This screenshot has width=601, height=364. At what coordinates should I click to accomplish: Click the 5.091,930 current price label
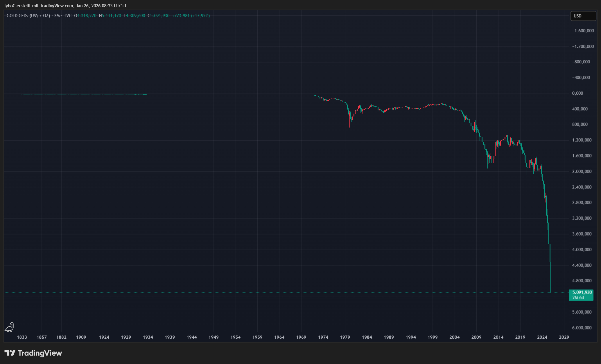point(582,292)
